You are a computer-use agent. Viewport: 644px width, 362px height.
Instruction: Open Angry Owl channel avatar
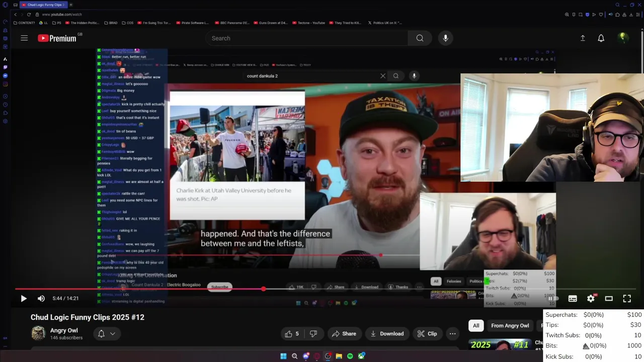pyautogui.click(x=38, y=333)
